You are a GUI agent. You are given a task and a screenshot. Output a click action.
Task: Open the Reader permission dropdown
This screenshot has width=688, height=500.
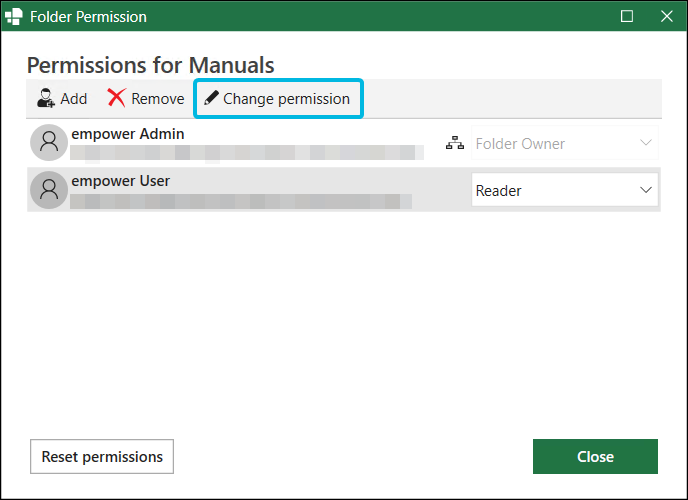pyautogui.click(x=565, y=190)
